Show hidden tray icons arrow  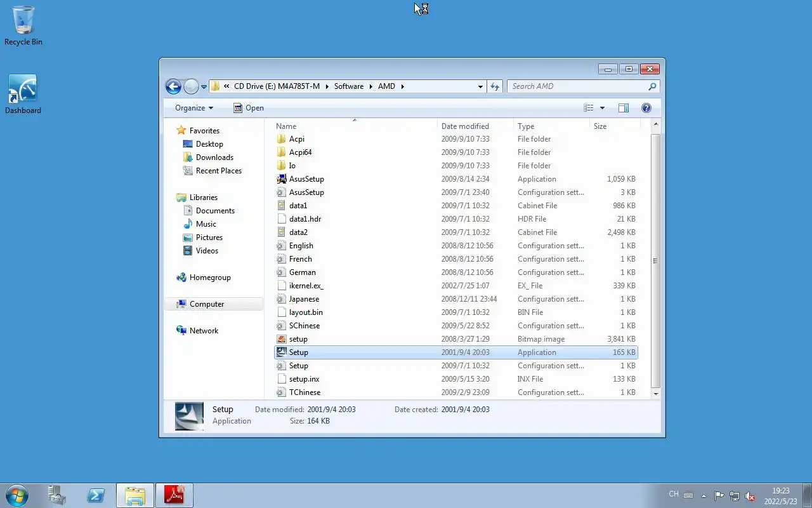[x=704, y=496]
